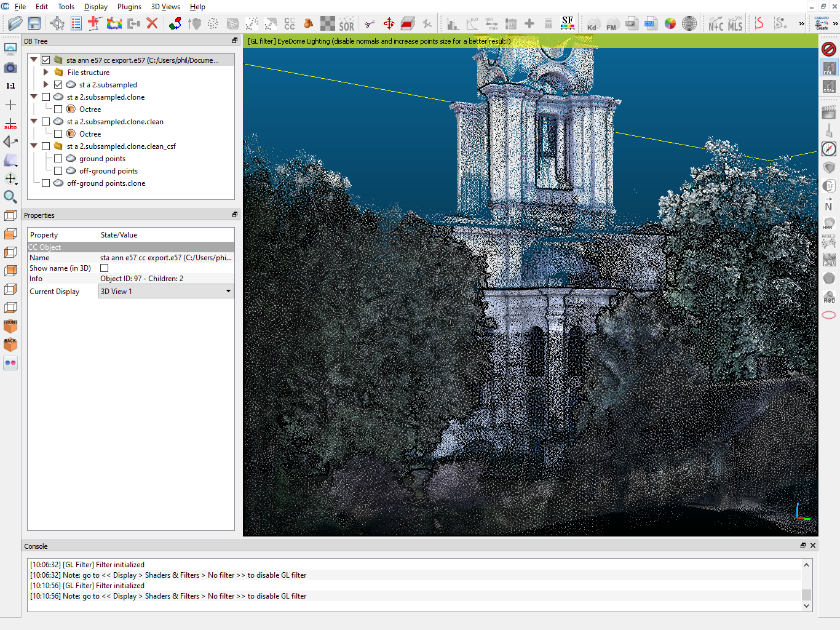Open the Translate/Rotate tool with red arrows
This screenshot has width=840, height=630.
click(389, 24)
